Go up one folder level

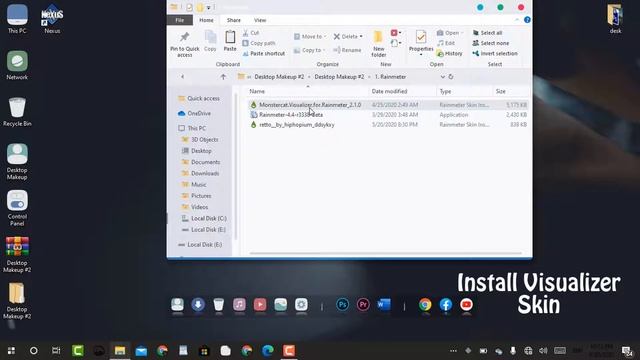(223, 77)
